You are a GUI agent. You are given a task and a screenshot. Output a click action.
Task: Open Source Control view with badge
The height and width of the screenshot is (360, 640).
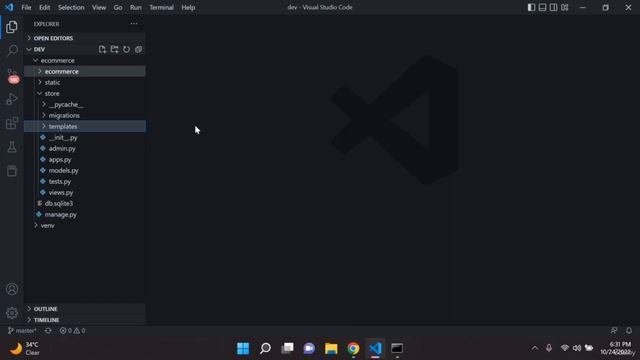tap(12, 76)
